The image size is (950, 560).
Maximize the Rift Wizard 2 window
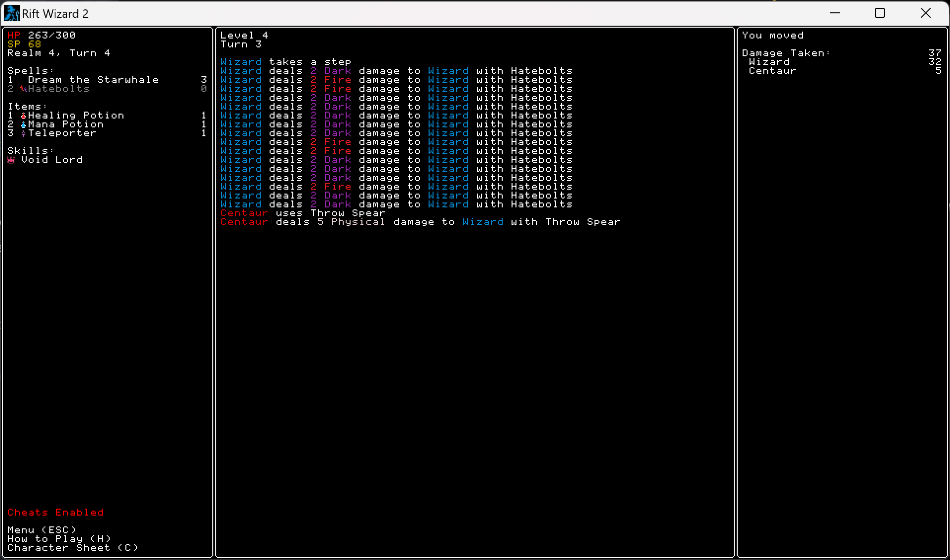click(879, 13)
